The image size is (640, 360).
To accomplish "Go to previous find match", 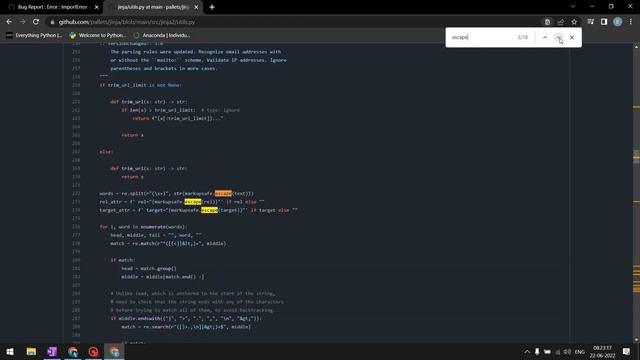I will point(545,37).
